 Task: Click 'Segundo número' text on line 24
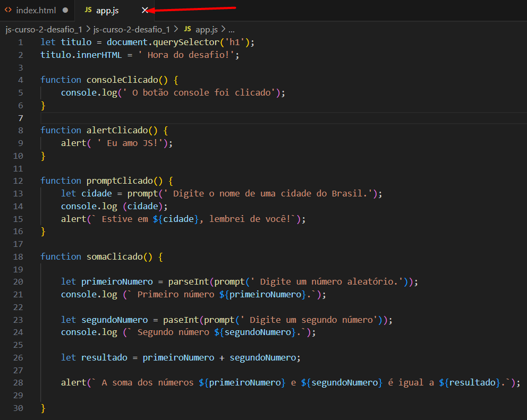[173, 332]
